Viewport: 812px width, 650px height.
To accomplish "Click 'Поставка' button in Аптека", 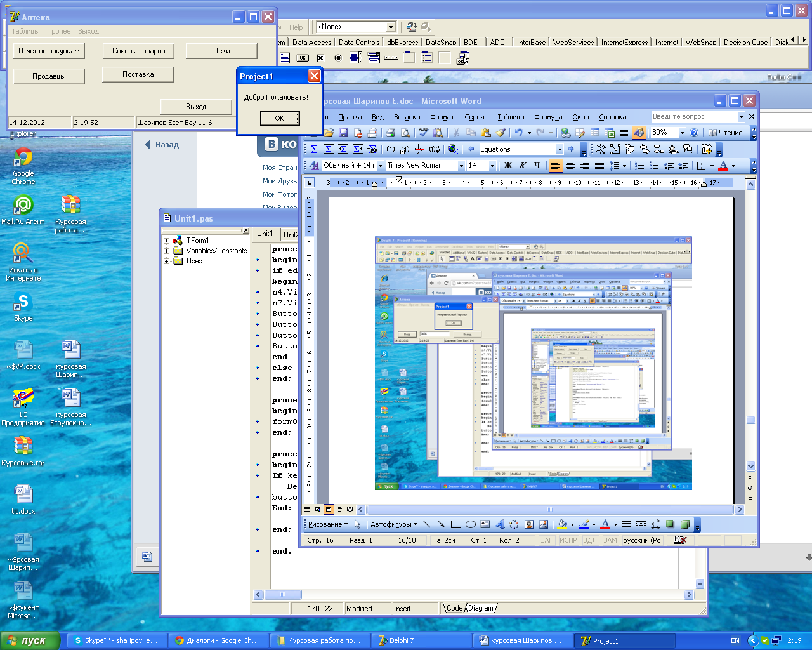I will [138, 74].
